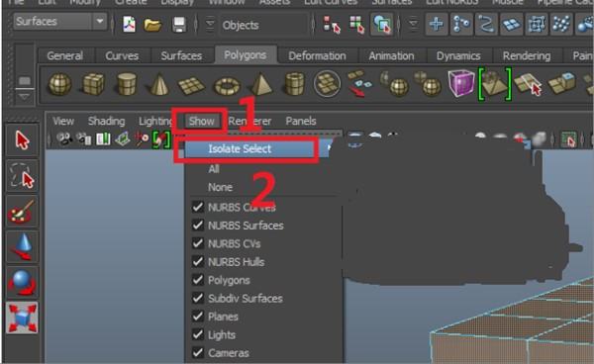Viewport: 594px width, 364px height.
Task: Uncheck NURBS Curves in the Show menu
Action: (x=197, y=207)
